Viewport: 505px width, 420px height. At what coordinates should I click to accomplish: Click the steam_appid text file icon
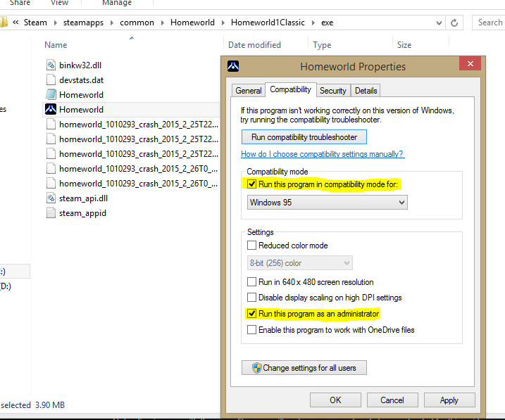point(51,213)
